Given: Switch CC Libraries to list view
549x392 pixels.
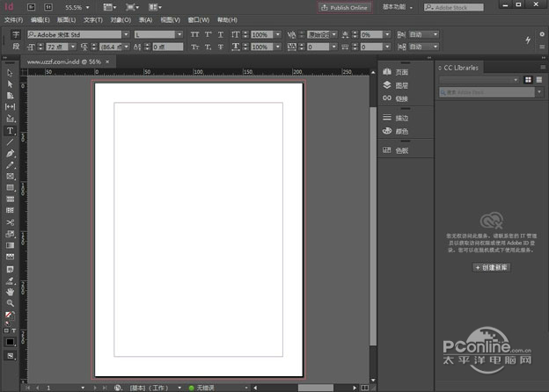Looking at the screenshot, I should (x=538, y=80).
